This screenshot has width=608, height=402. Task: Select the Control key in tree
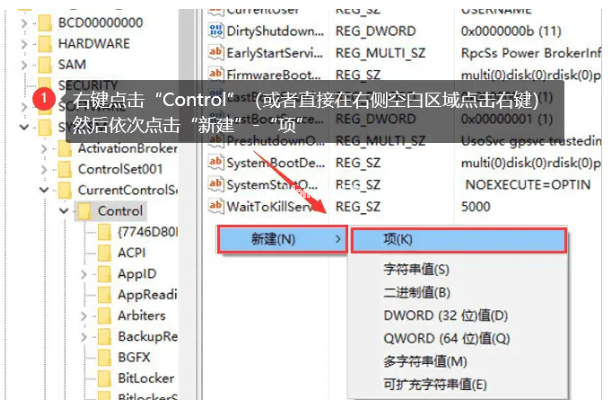pos(120,211)
